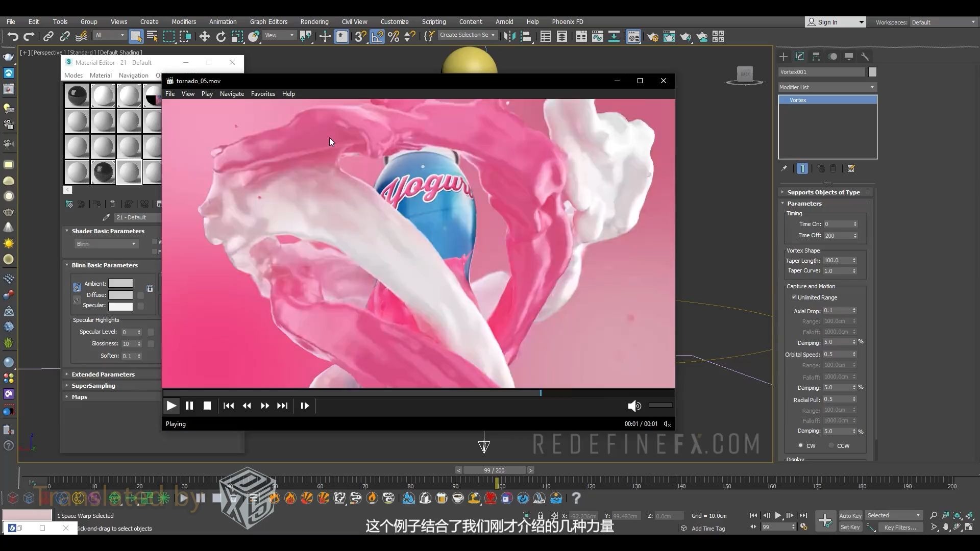Click the Redo arrow in main toolbar
Screen dimensions: 980x551
point(29,36)
